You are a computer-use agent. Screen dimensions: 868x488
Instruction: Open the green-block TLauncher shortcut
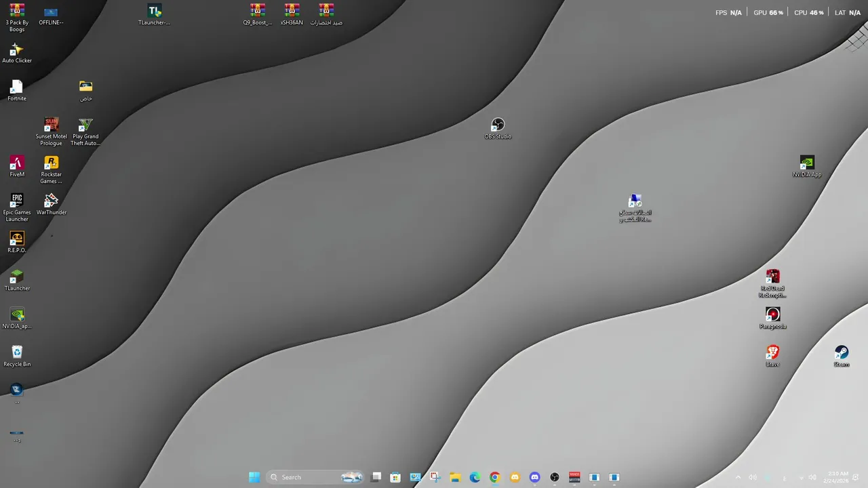point(17,281)
